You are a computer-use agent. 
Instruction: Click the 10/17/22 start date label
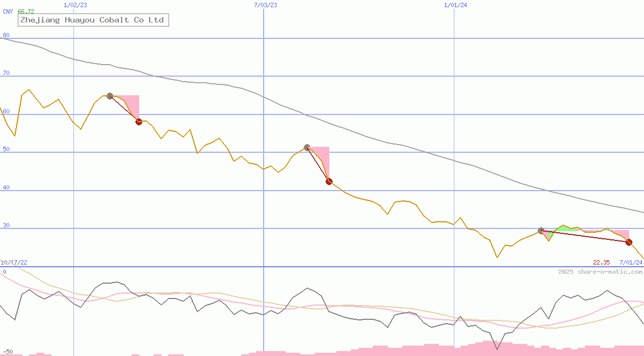(14, 262)
